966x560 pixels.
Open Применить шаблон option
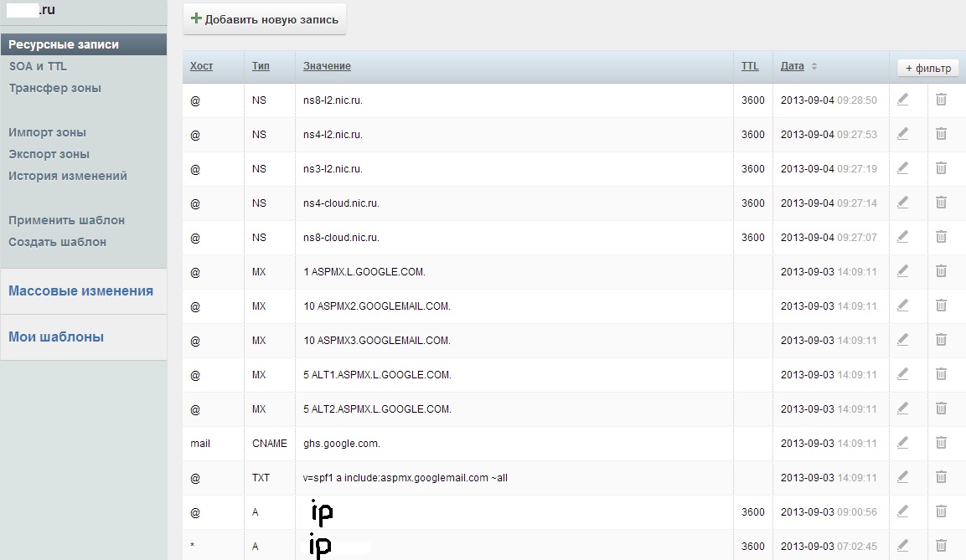[x=66, y=220]
